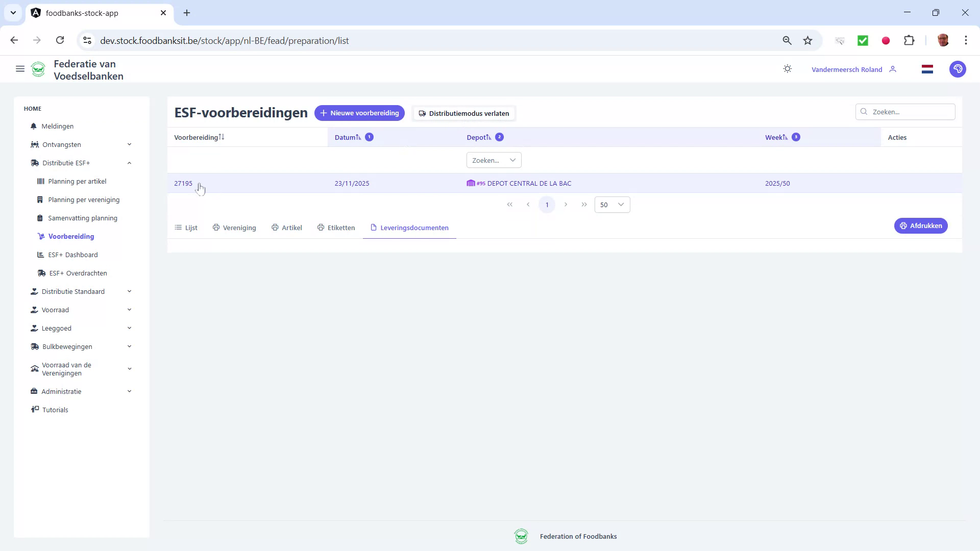Viewport: 980px width, 551px height.
Task: Toggle light/dark theme with sun icon
Action: click(x=788, y=68)
